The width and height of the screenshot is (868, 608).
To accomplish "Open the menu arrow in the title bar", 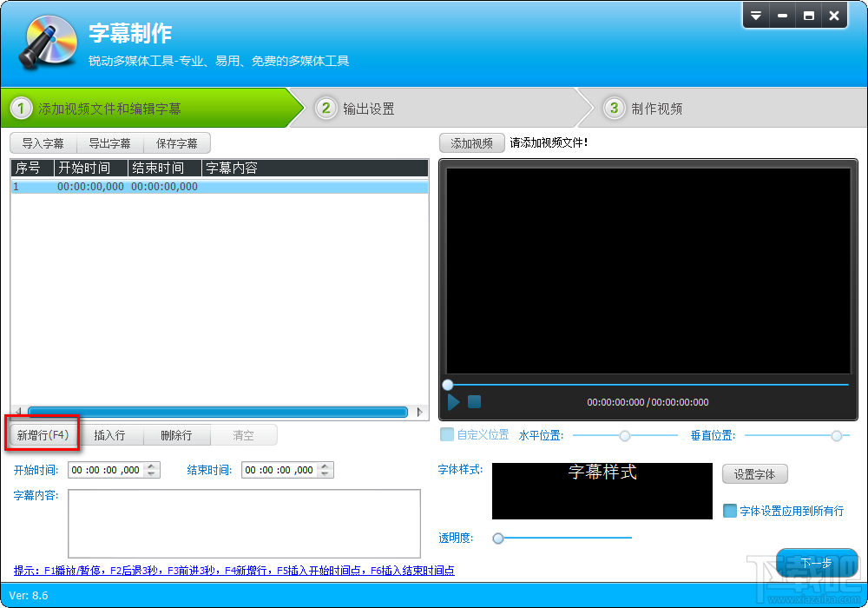I will tap(756, 15).
